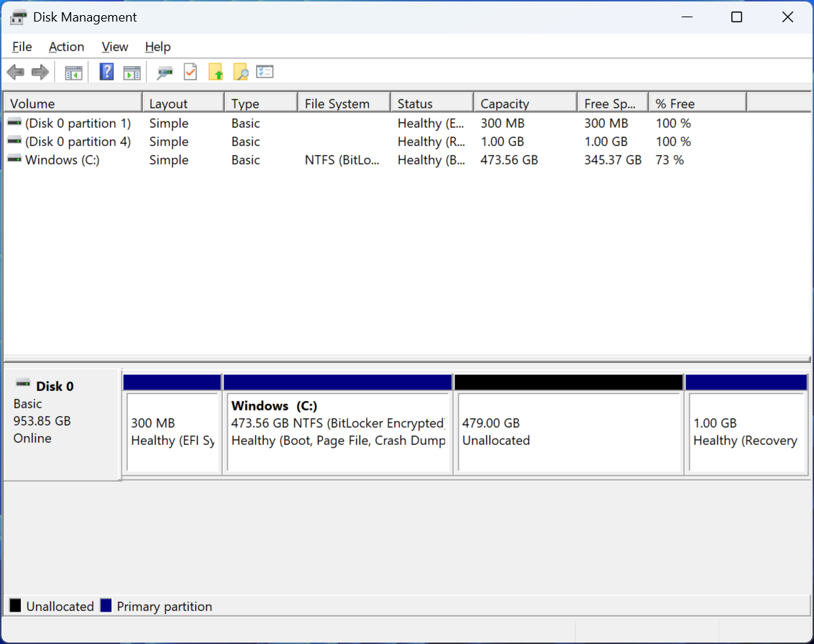Open the View menu
The width and height of the screenshot is (814, 644).
pos(115,47)
